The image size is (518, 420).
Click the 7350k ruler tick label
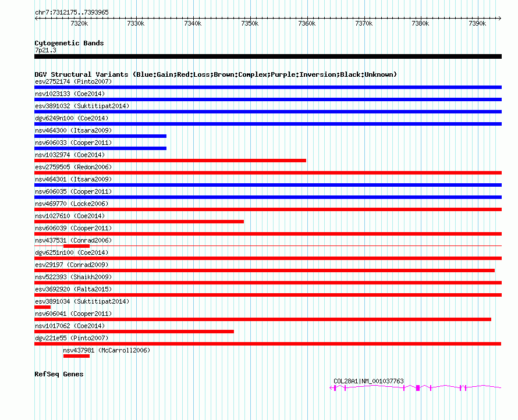click(x=250, y=23)
